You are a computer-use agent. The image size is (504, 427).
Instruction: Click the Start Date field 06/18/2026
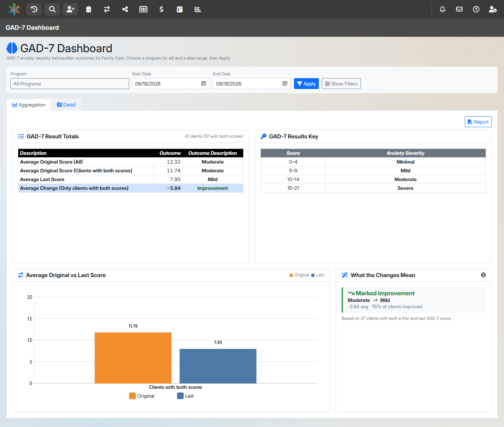coord(171,84)
